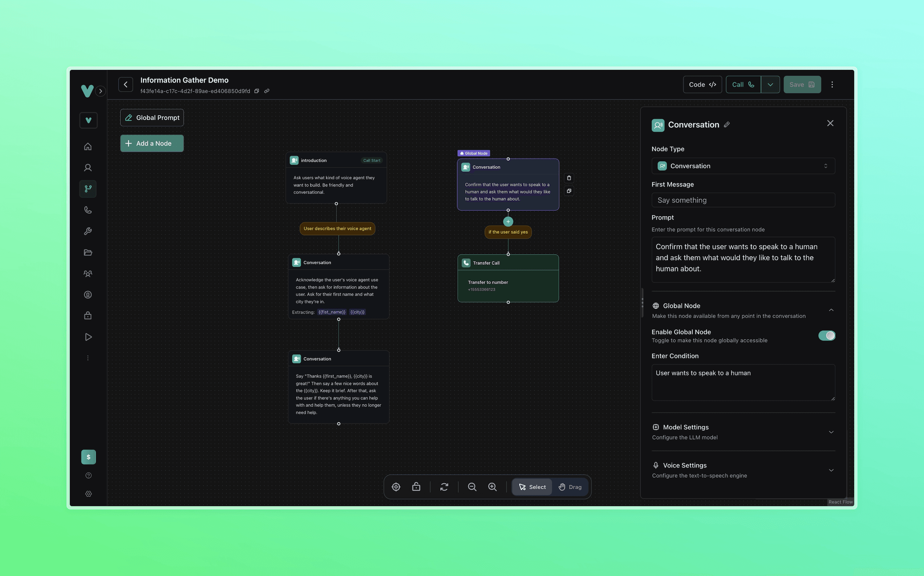Switch to Drag mode
The image size is (924, 576).
(570, 487)
